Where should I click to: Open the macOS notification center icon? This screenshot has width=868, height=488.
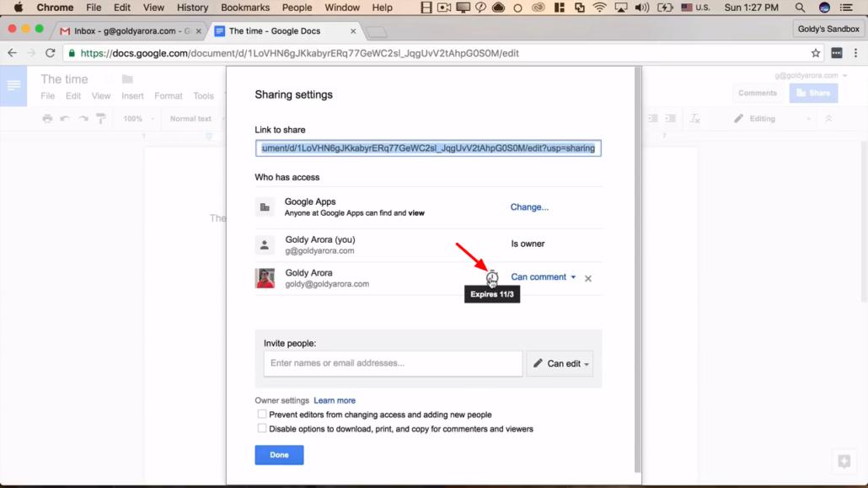pos(846,8)
